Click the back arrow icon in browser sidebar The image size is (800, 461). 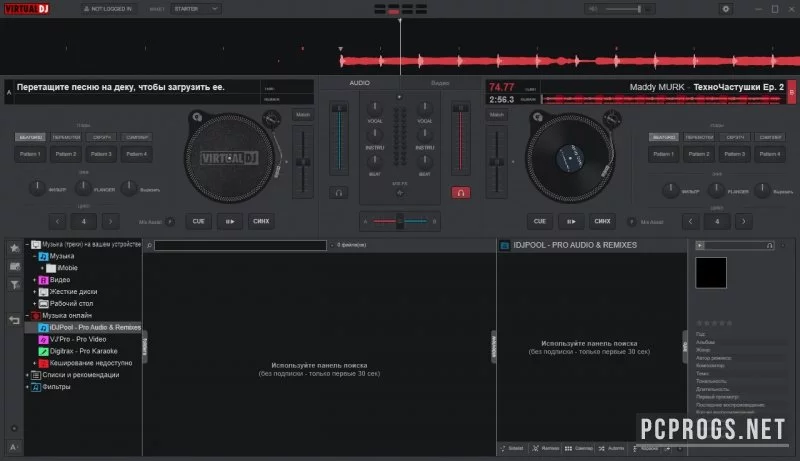coord(14,320)
